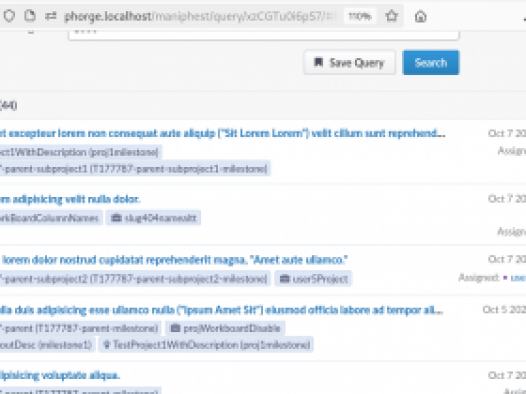Select tag "parent-subproject2 (T177787-parent-subproject2-milestone)"
This screenshot has width=526, height=394.
[135, 279]
